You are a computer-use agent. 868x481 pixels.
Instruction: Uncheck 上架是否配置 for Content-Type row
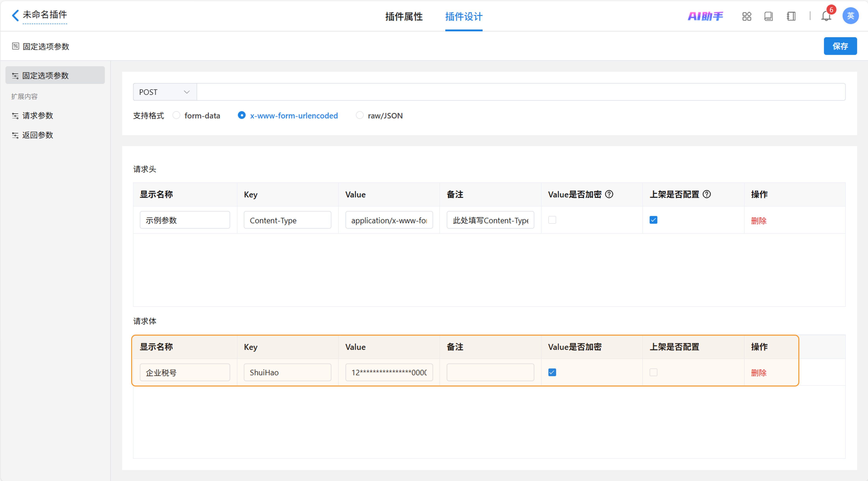pyautogui.click(x=653, y=220)
